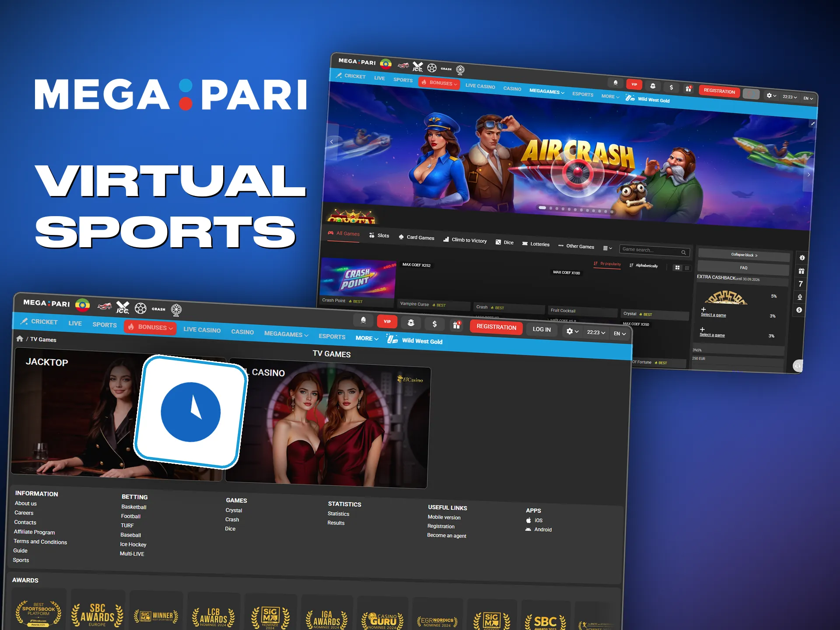Click Ethiopia flag icon in front window
The image size is (840, 630).
pos(82,304)
